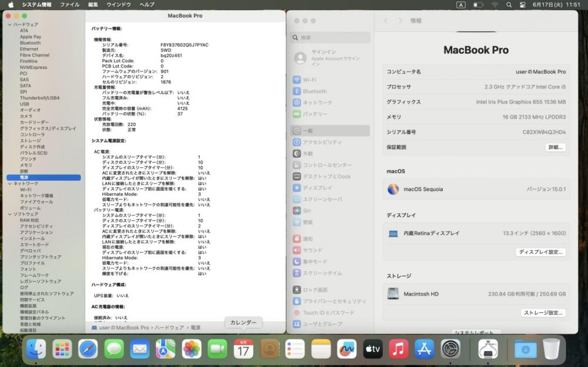The image size is (588, 367).
Task: Collapse the ネットワーク tree section
Action: pyautogui.click(x=10, y=183)
